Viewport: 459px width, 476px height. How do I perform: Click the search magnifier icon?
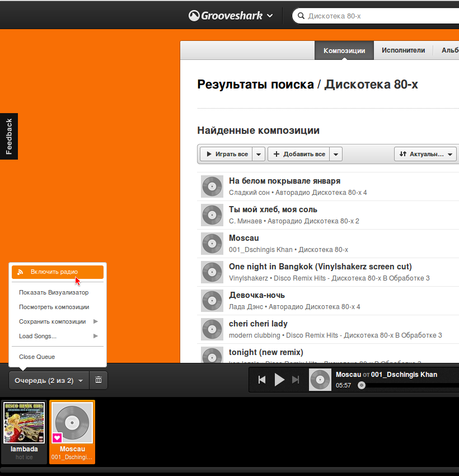(301, 16)
